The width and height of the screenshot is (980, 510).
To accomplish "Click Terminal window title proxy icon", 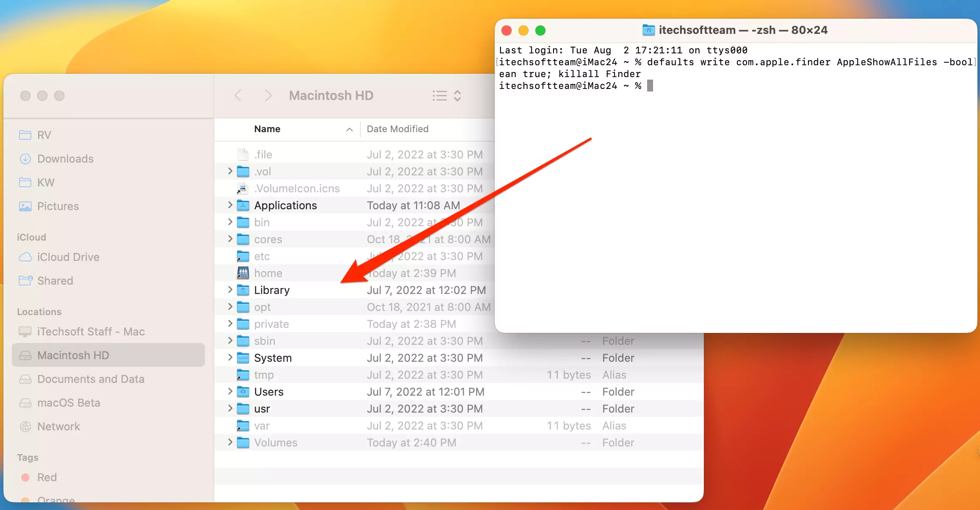I will (648, 30).
